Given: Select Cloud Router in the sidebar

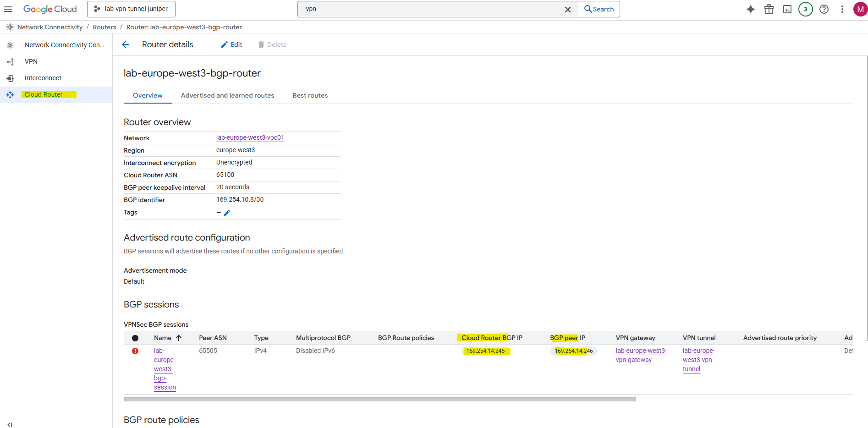Looking at the screenshot, I should pos(44,94).
